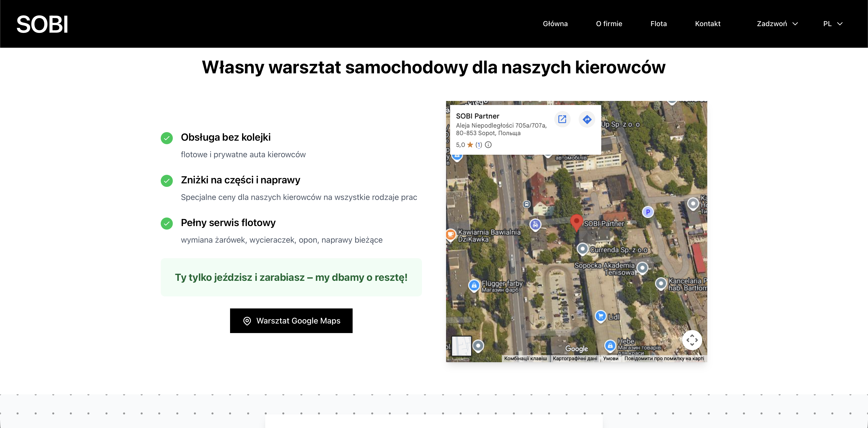The width and height of the screenshot is (868, 428).
Task: Select the Currenda Sp. z o.o map marker
Action: 582,249
